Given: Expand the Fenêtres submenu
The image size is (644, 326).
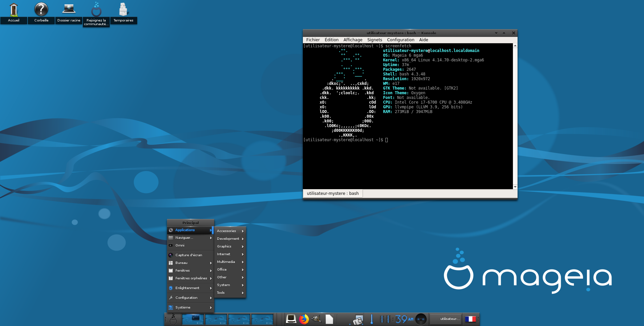Looking at the screenshot, I should pos(190,271).
